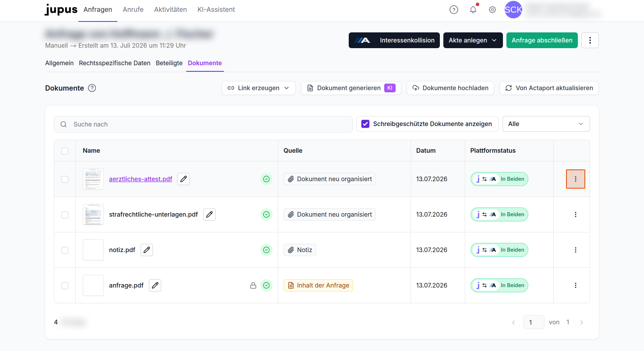
Task: Open KI-Assistent in top navigation
Action: coord(216,10)
